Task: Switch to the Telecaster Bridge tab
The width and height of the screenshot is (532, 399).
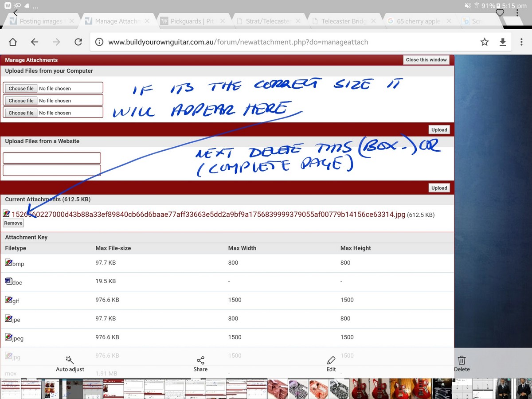Action: pyautogui.click(x=343, y=21)
